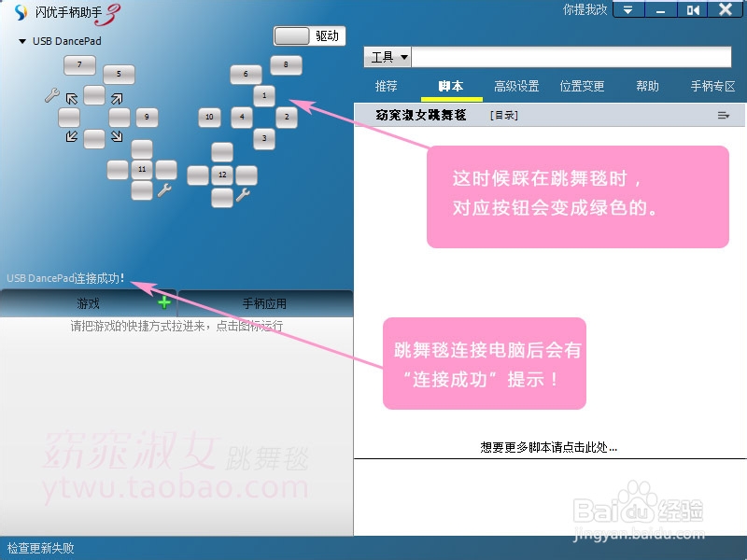Open the list icon on 窈窕淑女跳舞毯 bar
The width and height of the screenshot is (747, 560).
(724, 115)
